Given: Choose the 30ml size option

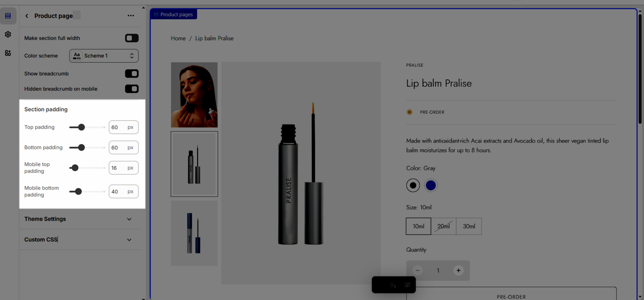Looking at the screenshot, I should pyautogui.click(x=469, y=226).
